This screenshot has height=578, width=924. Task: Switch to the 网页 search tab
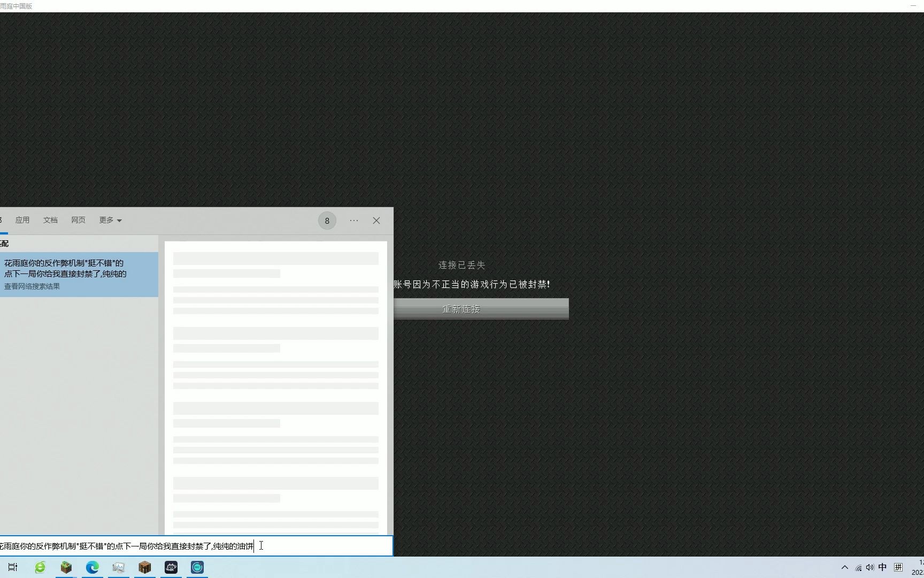point(78,220)
